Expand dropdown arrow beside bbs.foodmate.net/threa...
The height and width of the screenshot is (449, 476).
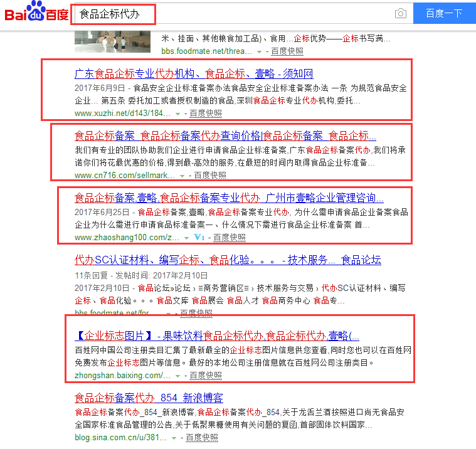(259, 52)
